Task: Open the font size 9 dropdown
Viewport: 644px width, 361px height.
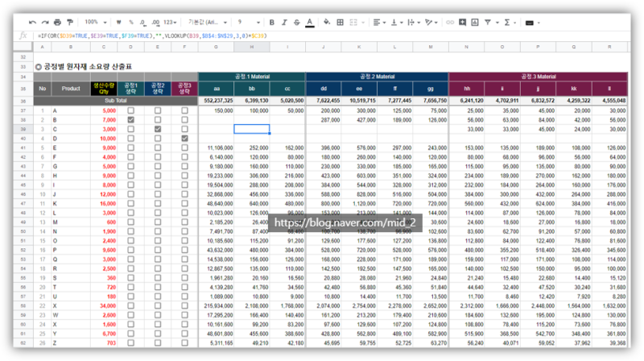Action: pos(249,23)
